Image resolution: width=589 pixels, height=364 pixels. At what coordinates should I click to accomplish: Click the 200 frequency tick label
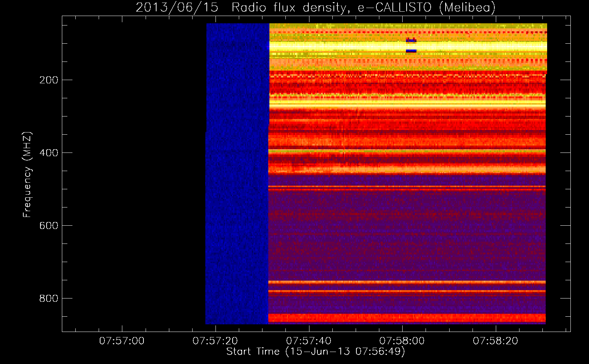click(49, 80)
